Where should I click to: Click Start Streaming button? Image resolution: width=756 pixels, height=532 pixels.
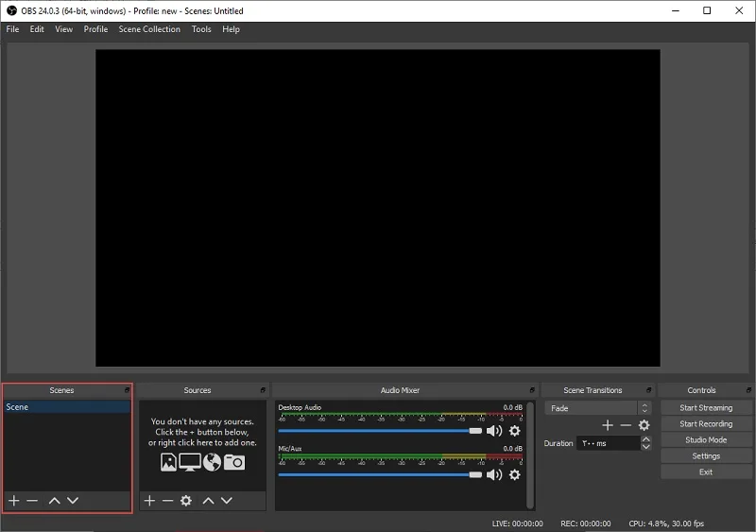point(706,407)
